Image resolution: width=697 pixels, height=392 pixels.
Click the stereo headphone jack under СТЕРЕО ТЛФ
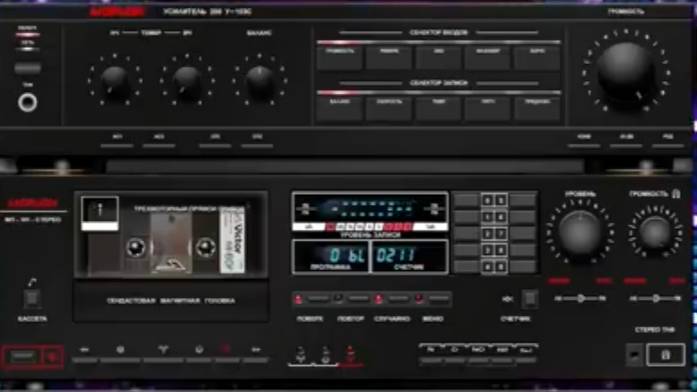pos(665,355)
